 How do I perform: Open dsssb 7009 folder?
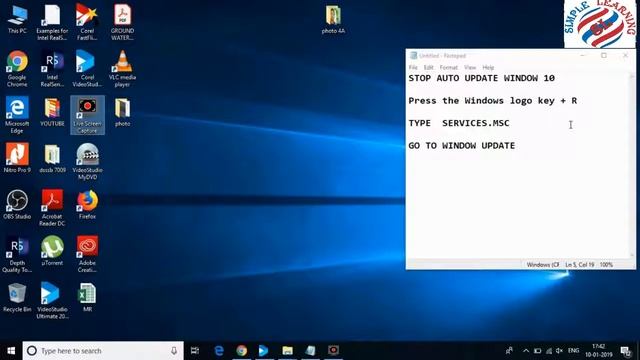point(52,158)
